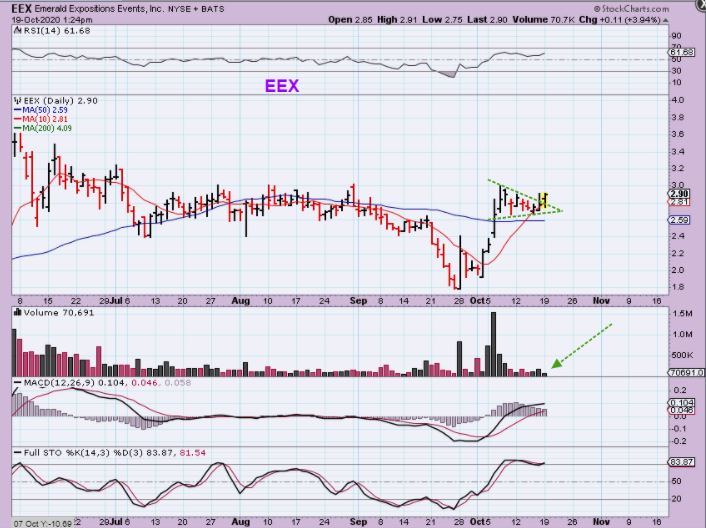
Task: Click the RSI(14) line icon in its legend
Action: [18, 31]
